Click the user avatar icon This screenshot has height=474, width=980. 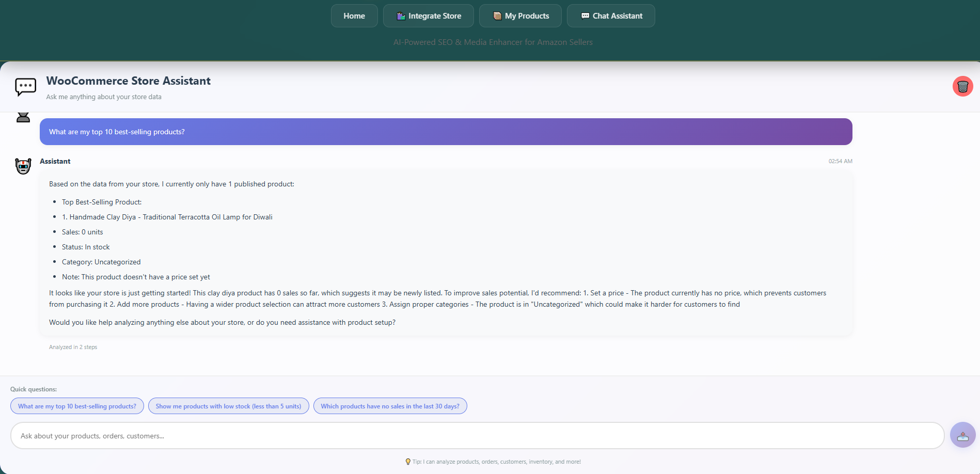click(x=23, y=118)
